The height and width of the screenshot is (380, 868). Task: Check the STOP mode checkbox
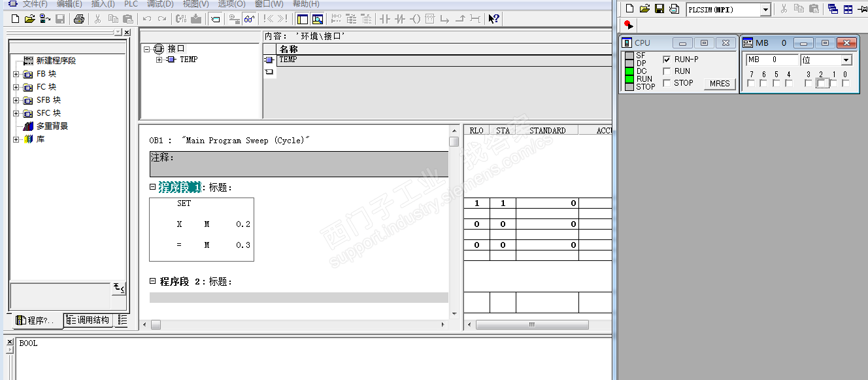pos(667,83)
